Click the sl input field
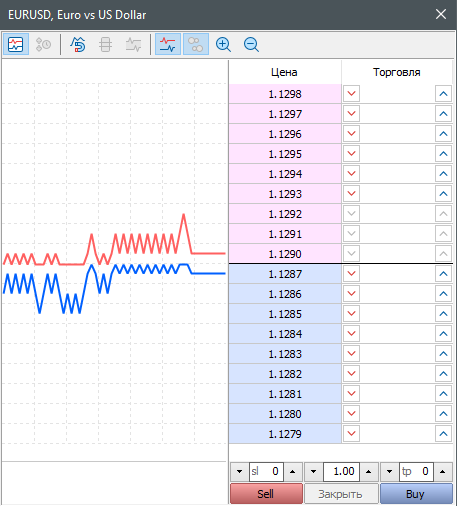The height and width of the screenshot is (506, 457). (x=266, y=471)
